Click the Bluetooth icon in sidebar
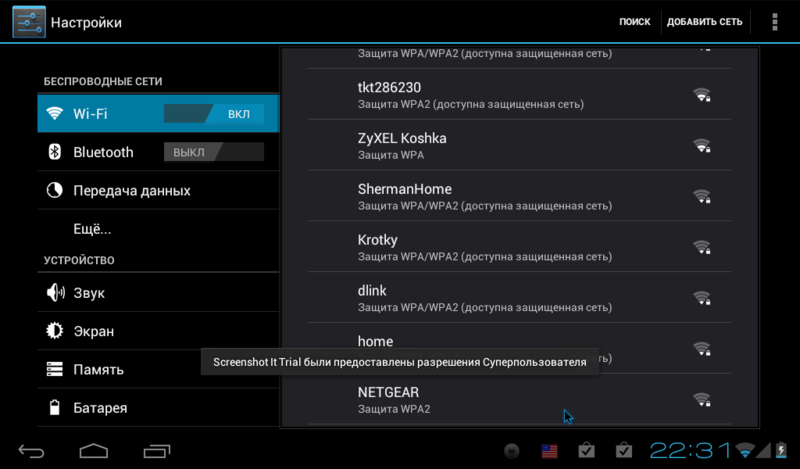Screen dimensions: 800x469 click(55, 152)
